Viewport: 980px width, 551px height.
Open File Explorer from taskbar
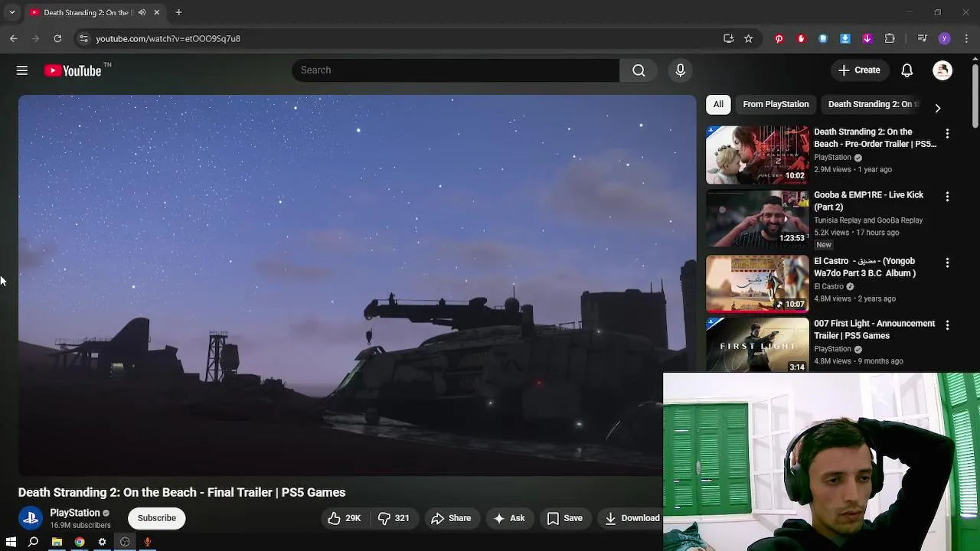pos(57,542)
